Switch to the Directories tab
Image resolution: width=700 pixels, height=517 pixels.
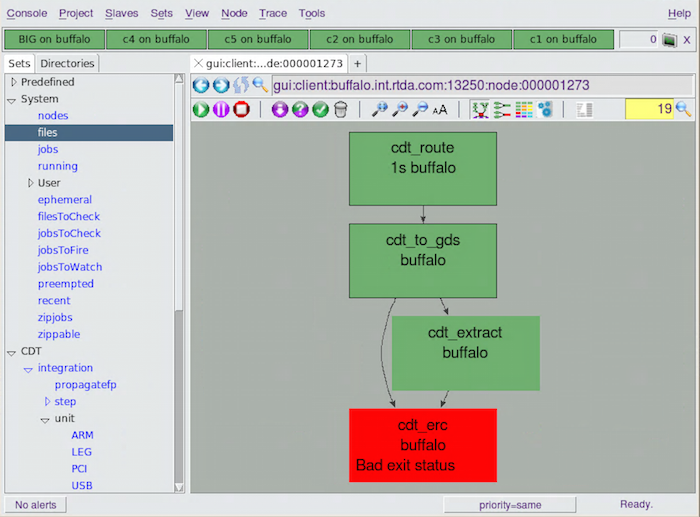67,64
